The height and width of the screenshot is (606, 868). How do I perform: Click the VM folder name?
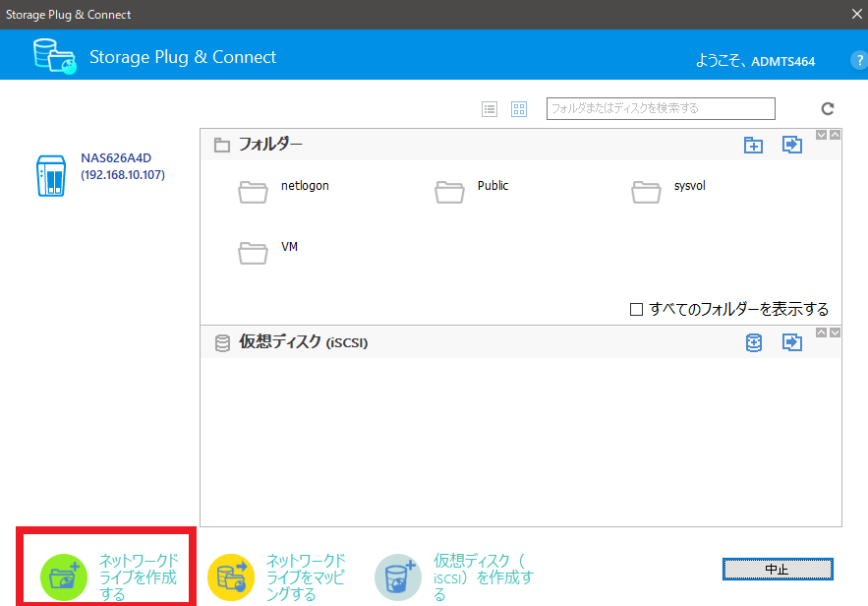(290, 247)
